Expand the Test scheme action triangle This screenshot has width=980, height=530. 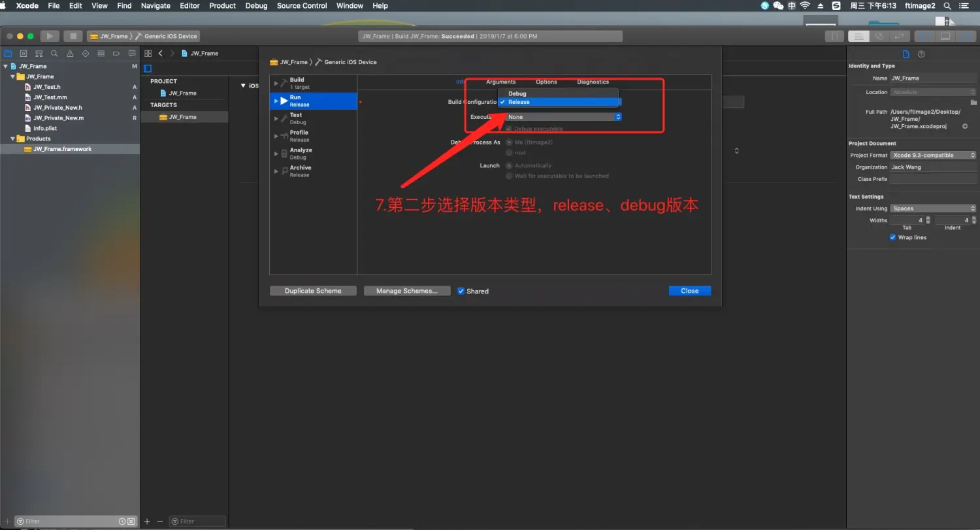tap(276, 118)
